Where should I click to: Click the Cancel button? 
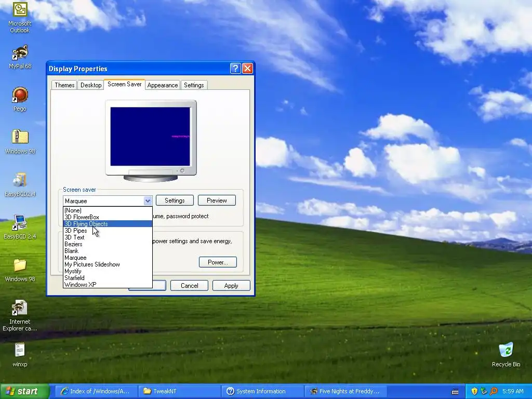pyautogui.click(x=189, y=286)
